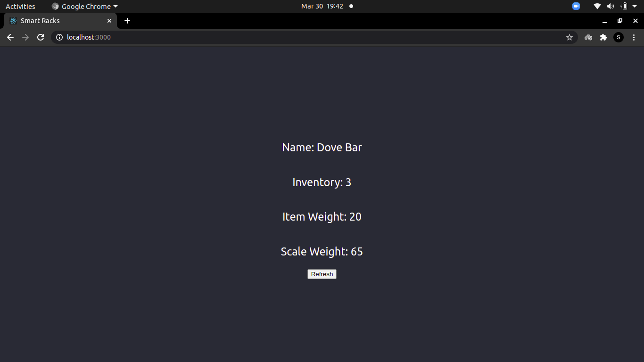Viewport: 644px width, 362px height.
Task: Click the Chrome profile avatar icon
Action: pos(619,37)
